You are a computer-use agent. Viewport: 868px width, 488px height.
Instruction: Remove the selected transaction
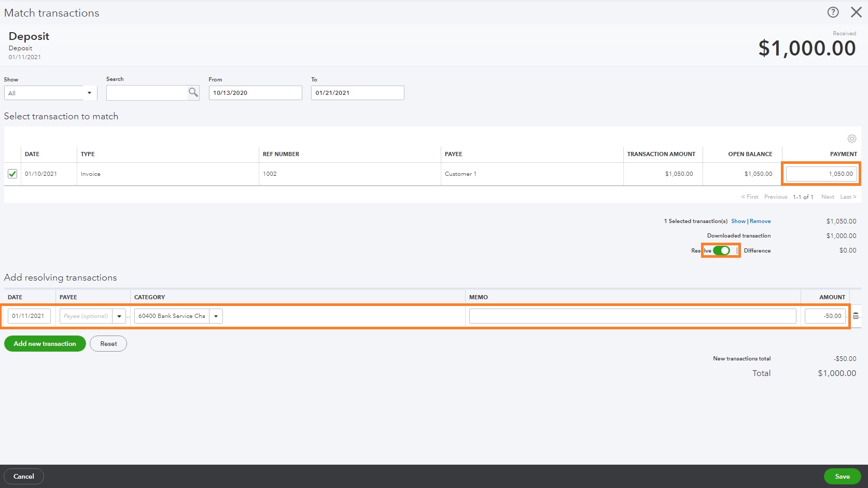coord(760,221)
